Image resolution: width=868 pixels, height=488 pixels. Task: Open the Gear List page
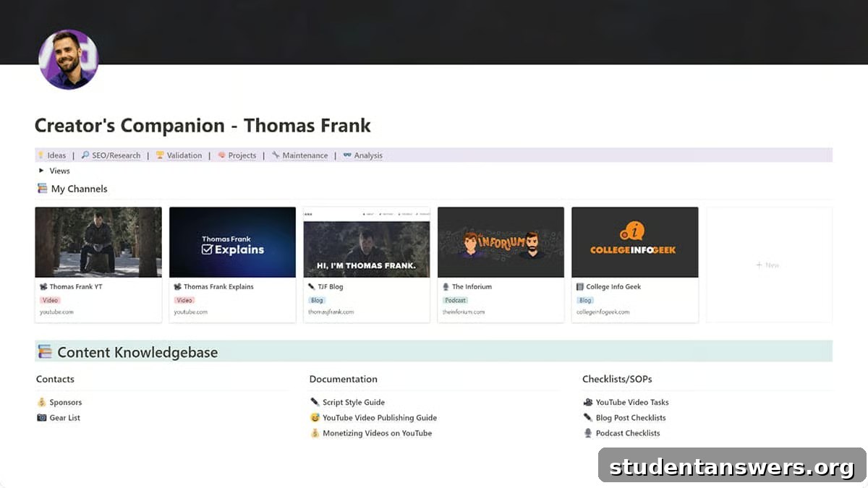(x=64, y=418)
